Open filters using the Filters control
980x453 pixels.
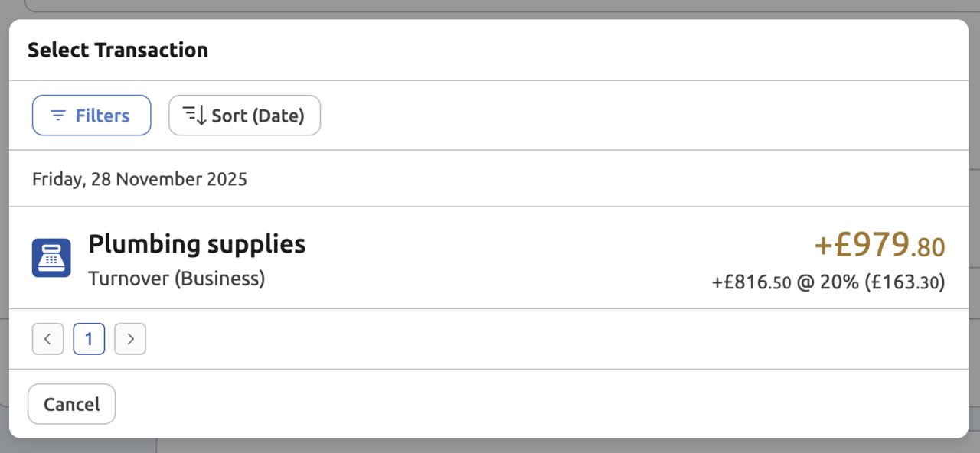[91, 115]
